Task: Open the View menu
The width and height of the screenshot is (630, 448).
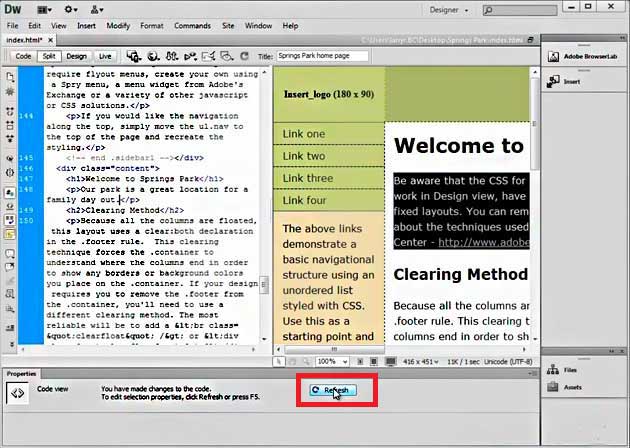Action: point(59,26)
